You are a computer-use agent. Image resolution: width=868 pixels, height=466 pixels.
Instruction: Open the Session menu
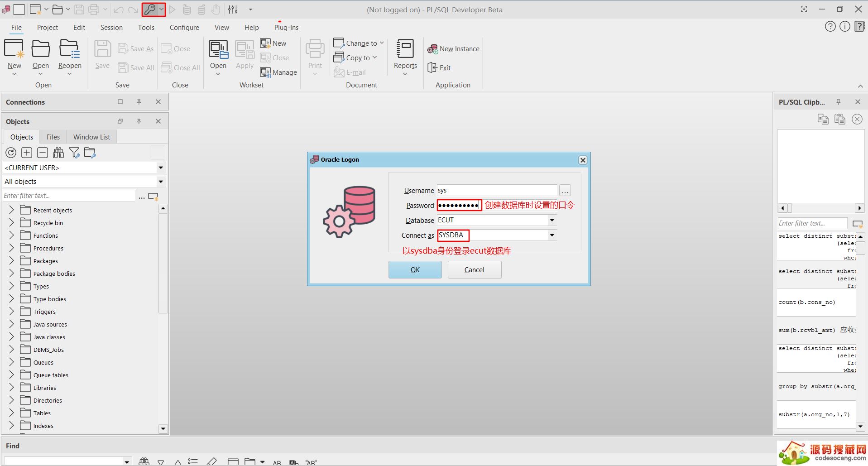(x=111, y=27)
